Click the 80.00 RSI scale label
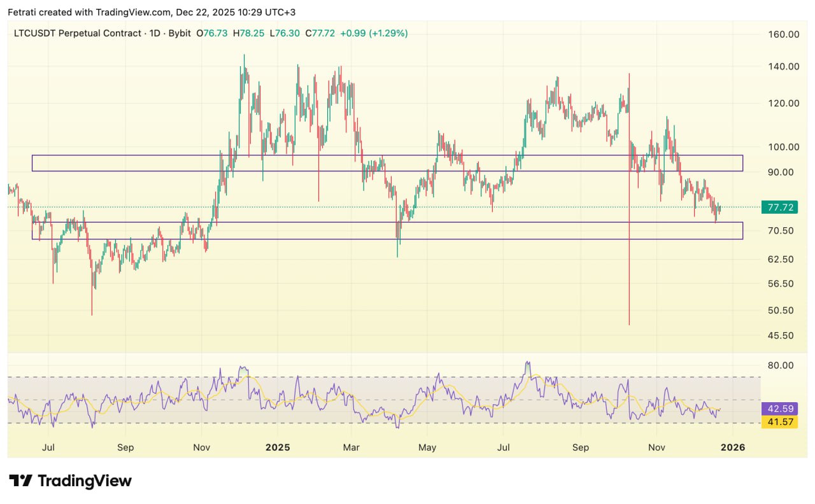This screenshot has width=815, height=504. click(x=781, y=365)
